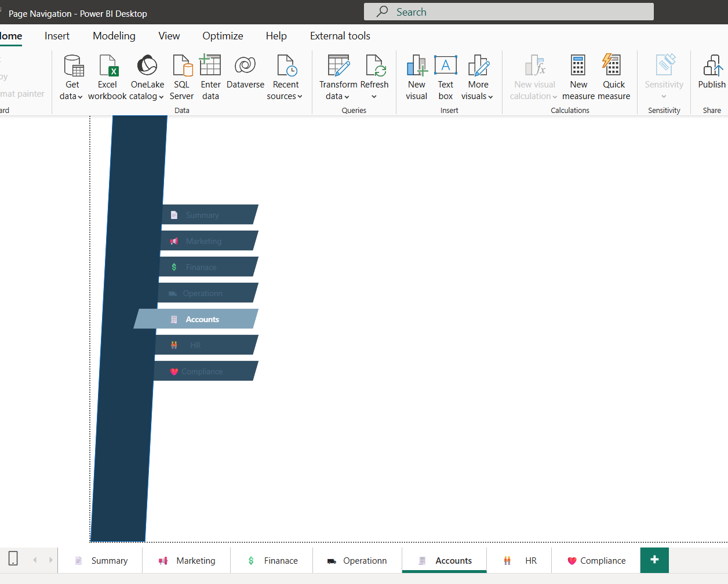Open More visuals dropdown

point(478,96)
